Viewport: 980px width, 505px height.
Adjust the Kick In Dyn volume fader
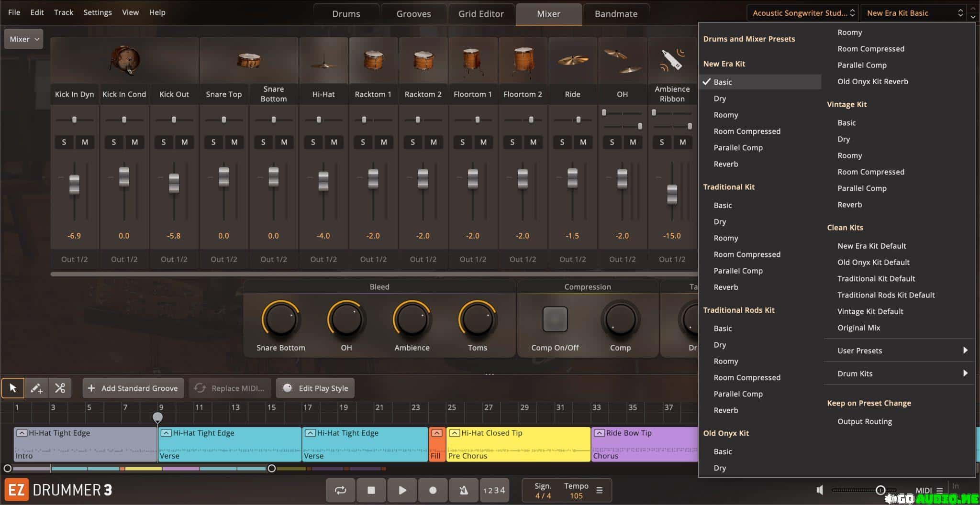[x=74, y=184]
